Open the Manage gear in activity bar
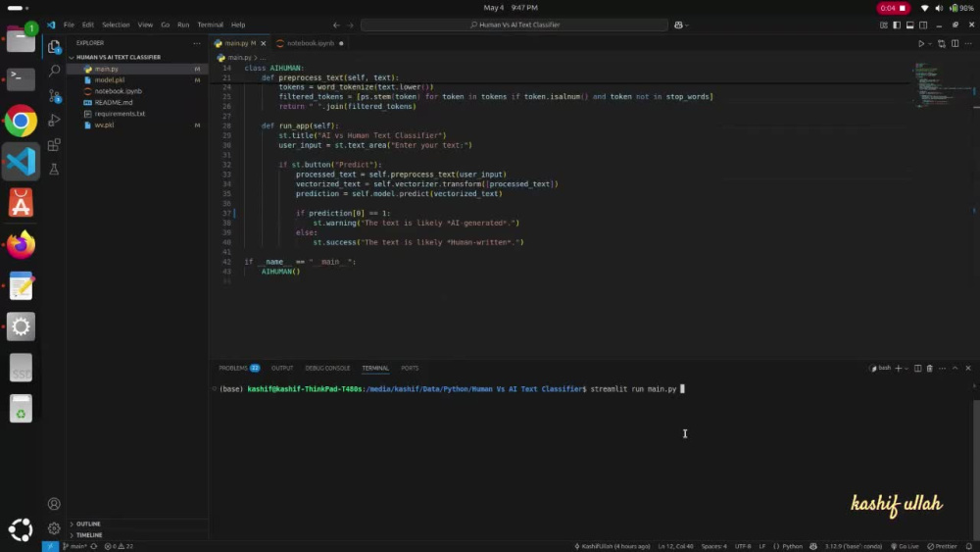The height and width of the screenshot is (552, 980). pos(54,528)
